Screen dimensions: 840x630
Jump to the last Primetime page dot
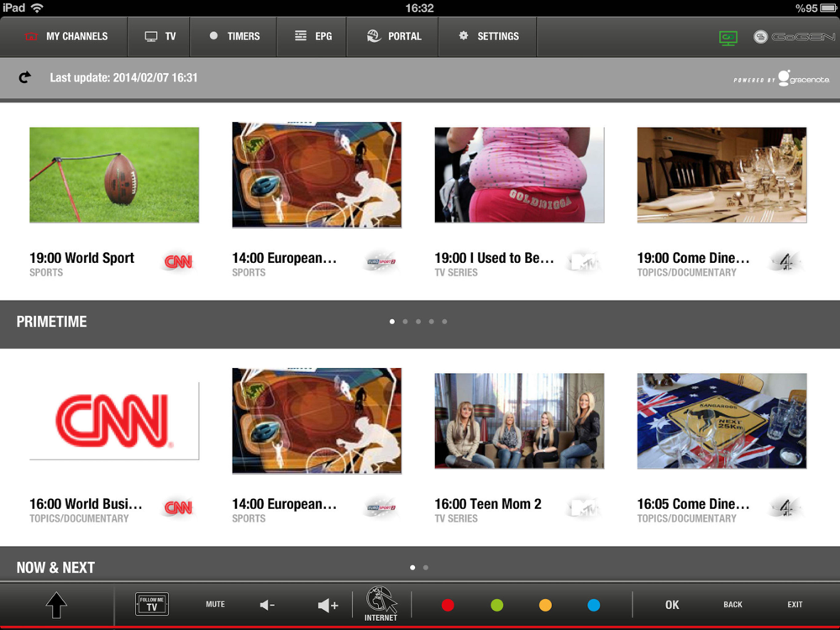(444, 322)
